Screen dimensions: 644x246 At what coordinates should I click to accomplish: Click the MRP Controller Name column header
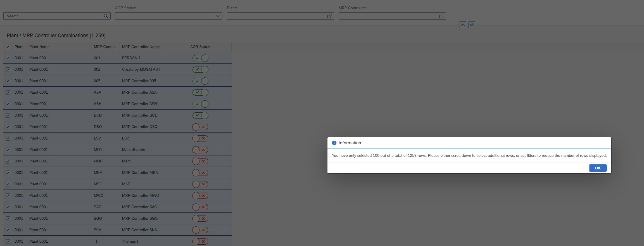(x=141, y=47)
